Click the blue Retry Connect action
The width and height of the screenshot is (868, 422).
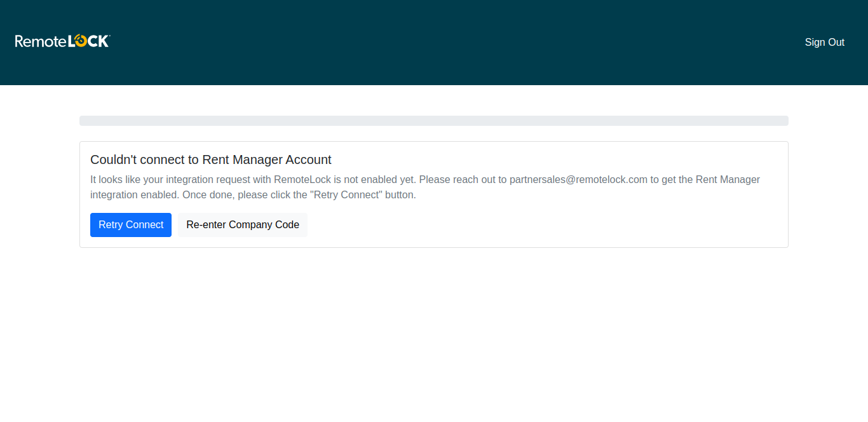click(130, 224)
